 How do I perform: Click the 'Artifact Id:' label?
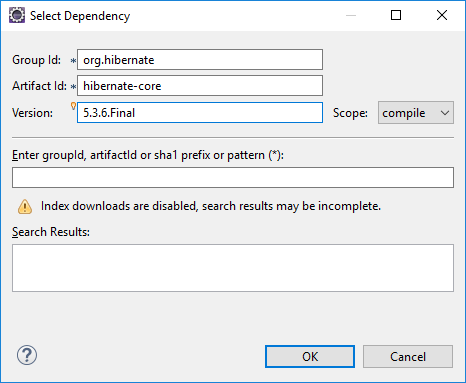pyautogui.click(x=40, y=86)
